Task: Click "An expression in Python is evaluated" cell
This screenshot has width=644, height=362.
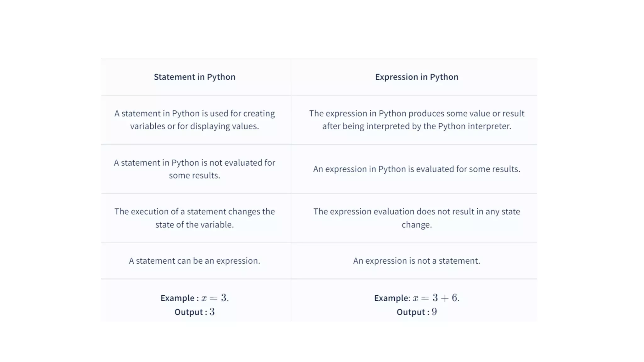Action: (416, 169)
